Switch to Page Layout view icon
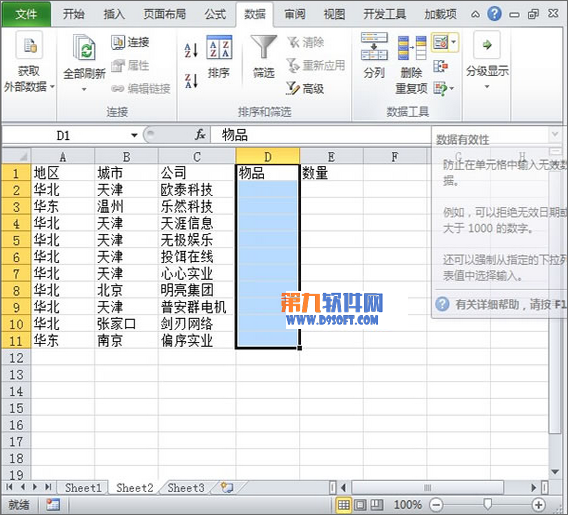568x515 pixels. click(360, 504)
